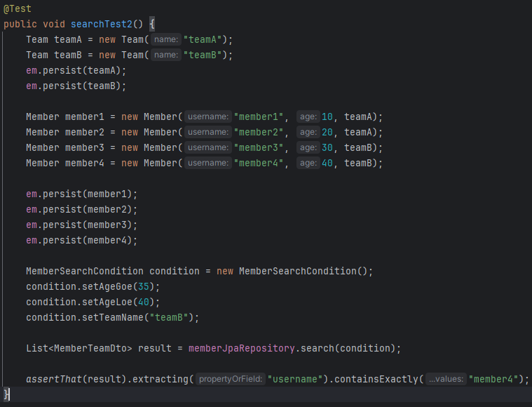Click the List<MemberTeamDto> type
Screen dimensions: 532x407
tap(79, 349)
